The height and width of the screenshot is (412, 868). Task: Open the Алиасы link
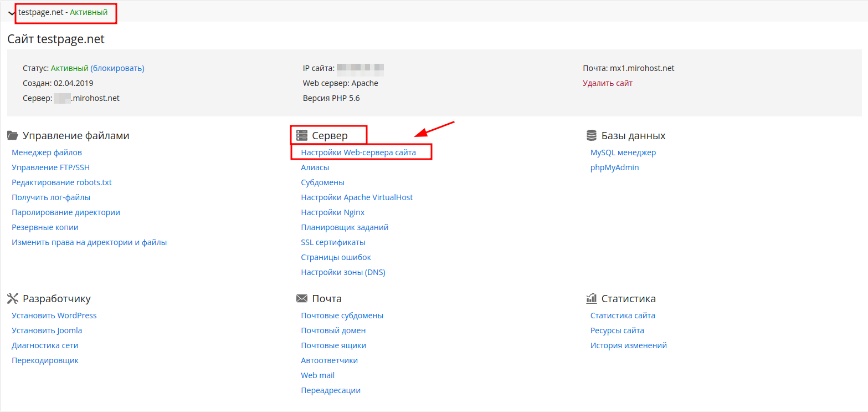315,167
